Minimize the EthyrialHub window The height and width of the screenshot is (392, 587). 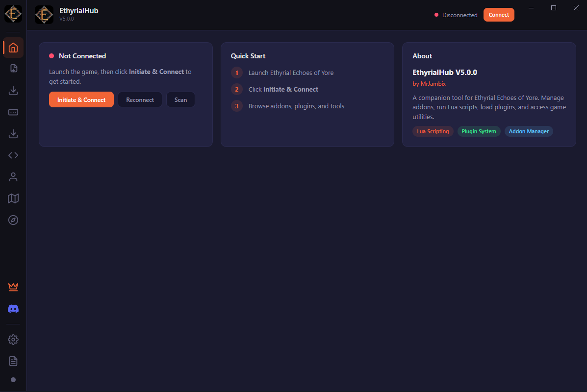[x=531, y=8]
